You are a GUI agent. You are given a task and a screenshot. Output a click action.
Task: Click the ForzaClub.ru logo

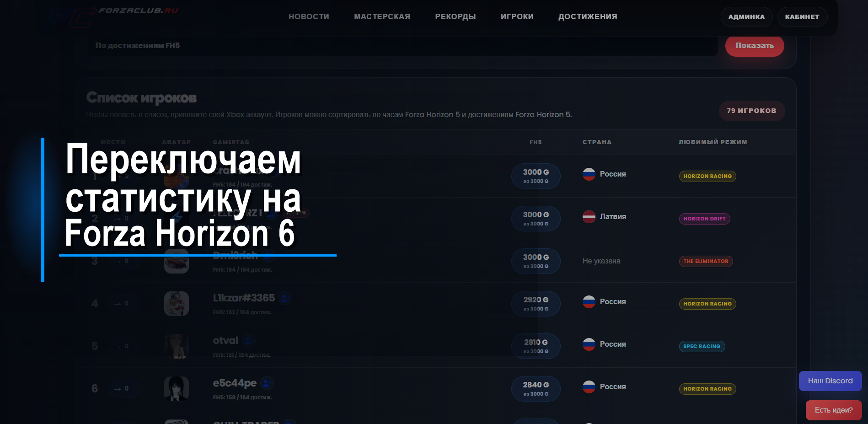click(111, 17)
